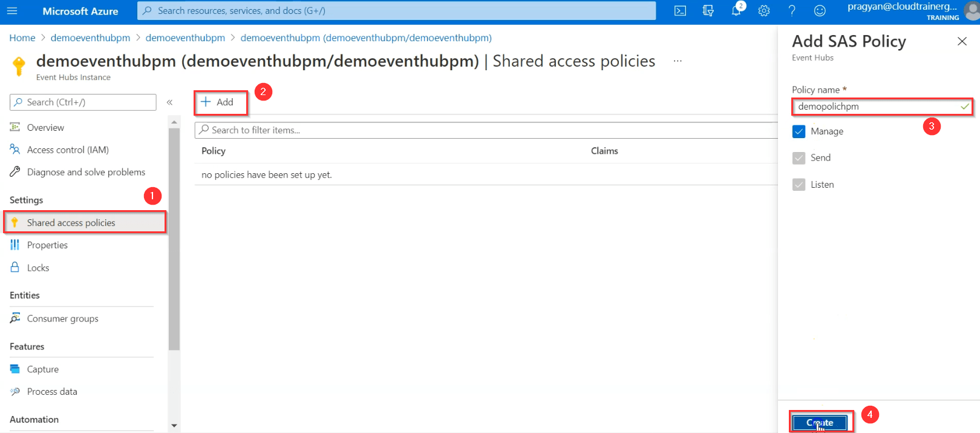Select Shared access policies menu item
This screenshot has height=433, width=980.
(85, 222)
